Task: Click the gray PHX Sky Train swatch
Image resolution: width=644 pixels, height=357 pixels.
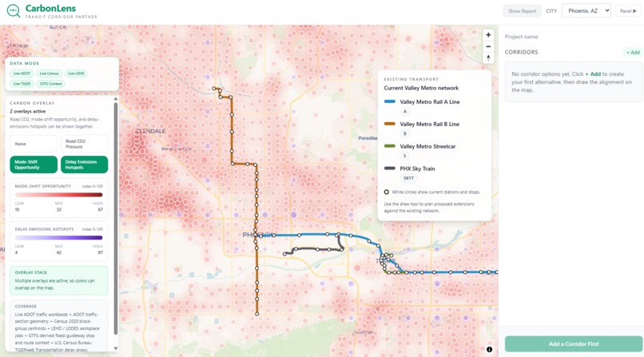Action: tap(389, 168)
